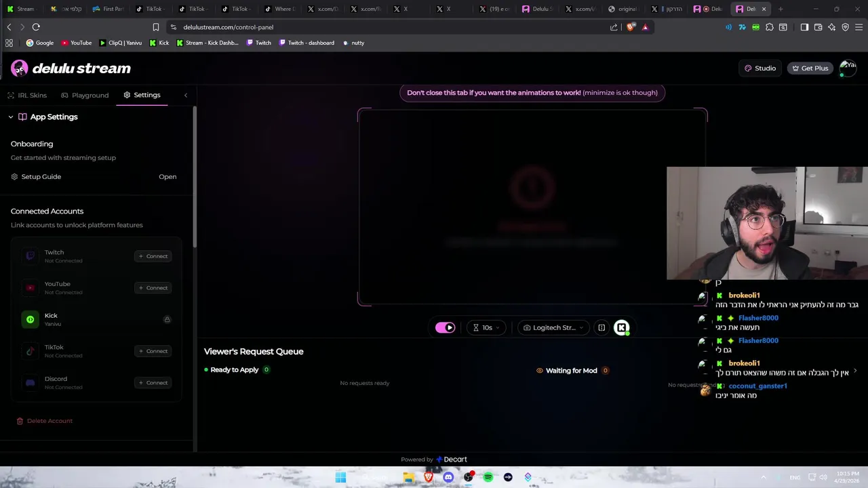Screen dimensions: 868x488
Task: Click the TikTok platform icon
Action: [30, 351]
